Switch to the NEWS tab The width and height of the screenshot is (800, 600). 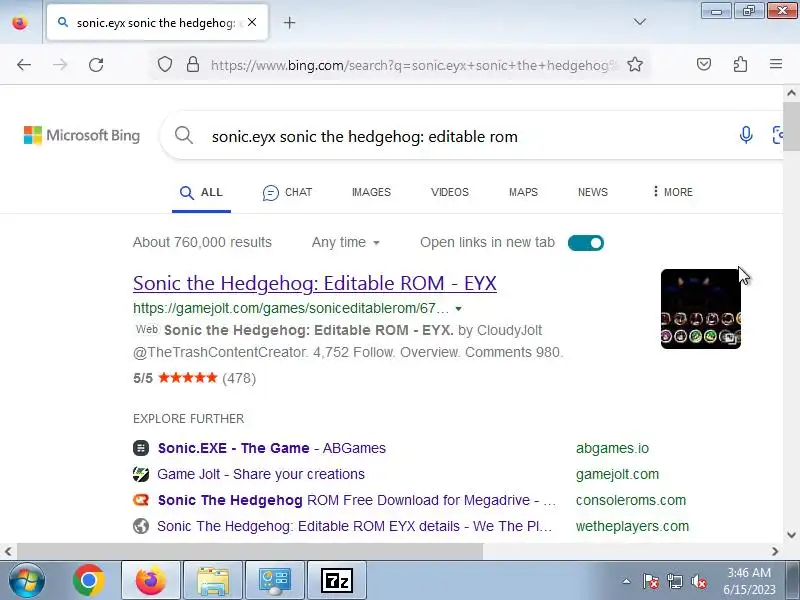click(x=592, y=192)
